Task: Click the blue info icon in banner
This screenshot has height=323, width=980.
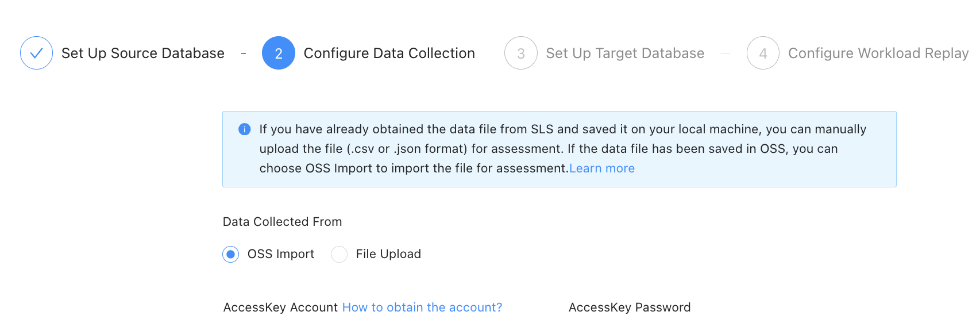Action: pyautogui.click(x=244, y=129)
